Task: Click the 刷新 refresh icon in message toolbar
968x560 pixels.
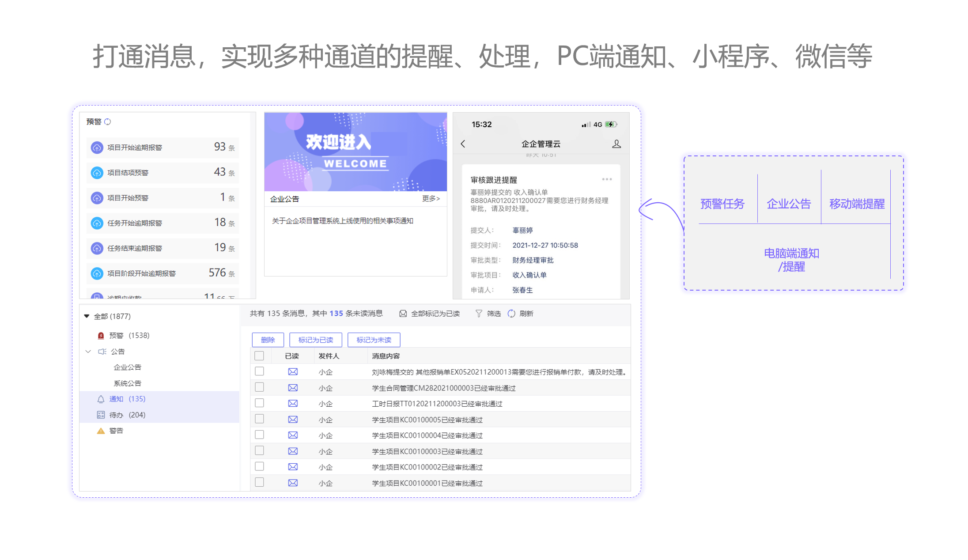Action: pos(511,314)
